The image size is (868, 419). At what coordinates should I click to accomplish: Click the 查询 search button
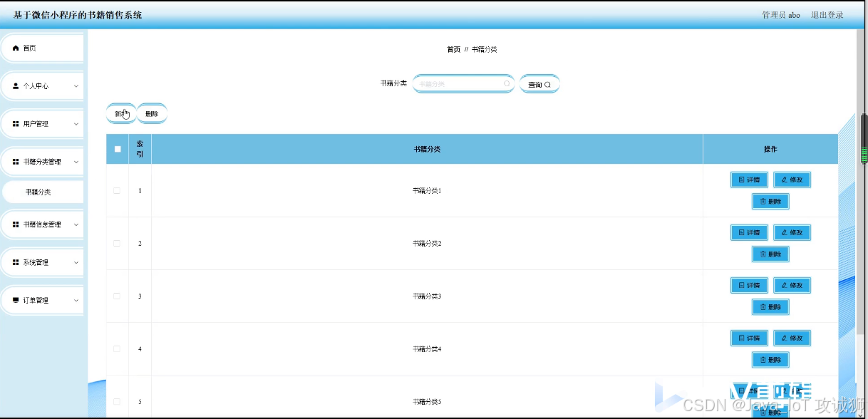539,84
